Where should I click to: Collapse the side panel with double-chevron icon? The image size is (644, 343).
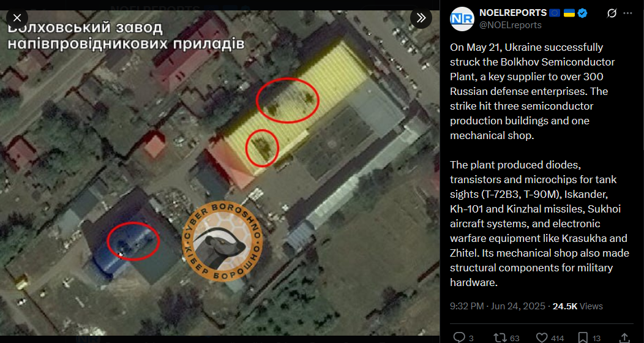click(421, 18)
